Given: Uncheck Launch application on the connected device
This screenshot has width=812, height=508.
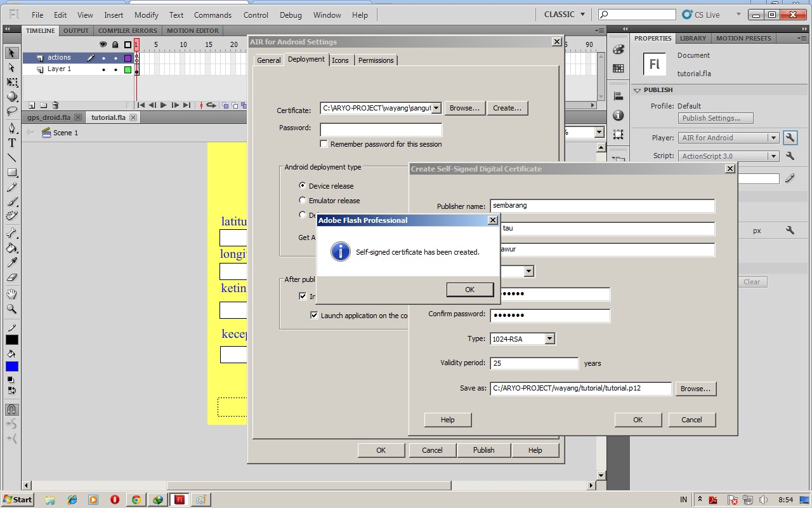Looking at the screenshot, I should pos(314,315).
